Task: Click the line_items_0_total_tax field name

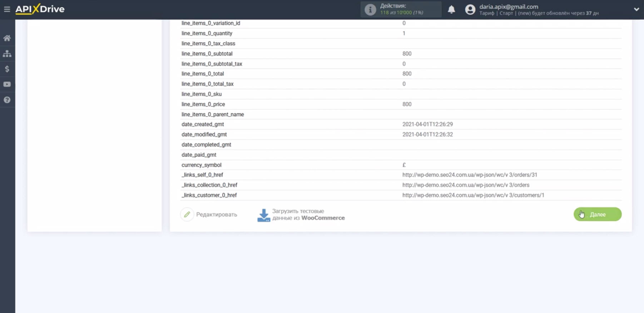Action: [x=208, y=84]
